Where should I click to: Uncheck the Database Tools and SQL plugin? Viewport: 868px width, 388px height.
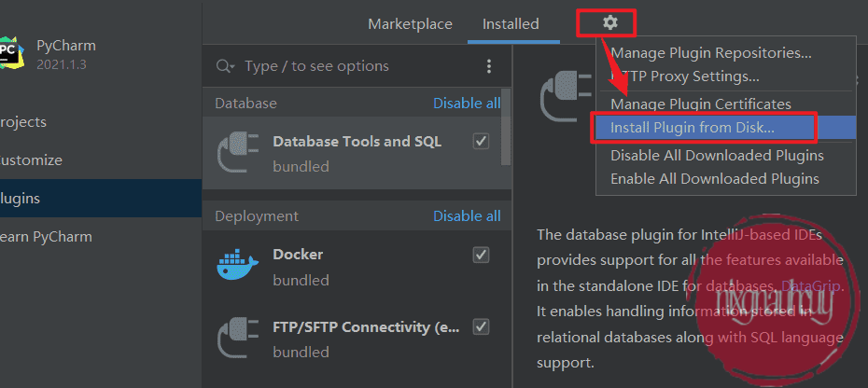482,142
